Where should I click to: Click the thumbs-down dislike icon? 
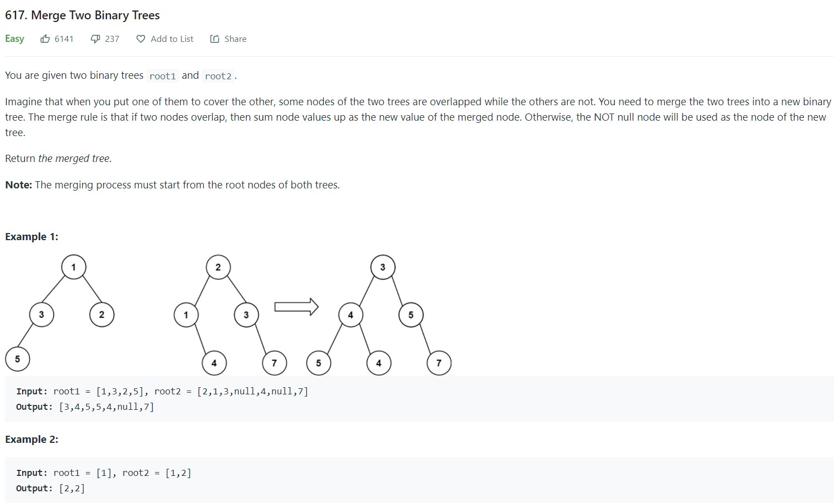(95, 39)
